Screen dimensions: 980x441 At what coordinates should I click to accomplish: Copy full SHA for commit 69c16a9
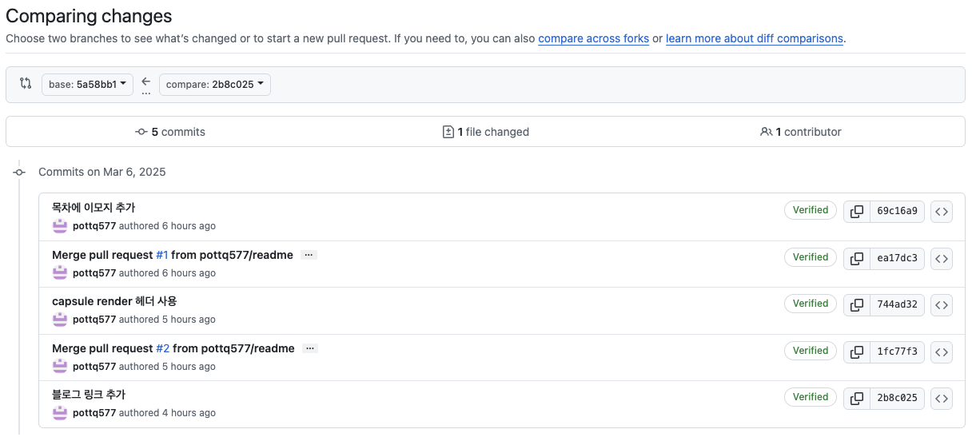pyautogui.click(x=857, y=212)
